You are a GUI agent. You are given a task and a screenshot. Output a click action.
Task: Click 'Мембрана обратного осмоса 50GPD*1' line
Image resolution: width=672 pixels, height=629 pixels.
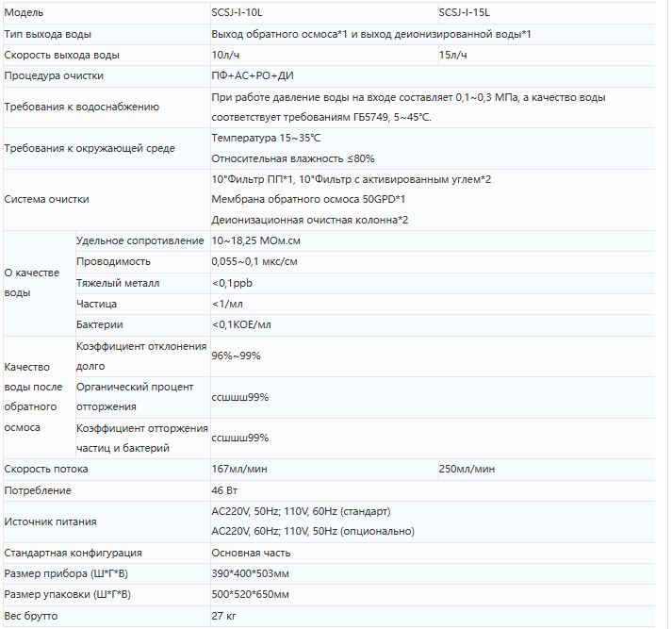[309, 199]
